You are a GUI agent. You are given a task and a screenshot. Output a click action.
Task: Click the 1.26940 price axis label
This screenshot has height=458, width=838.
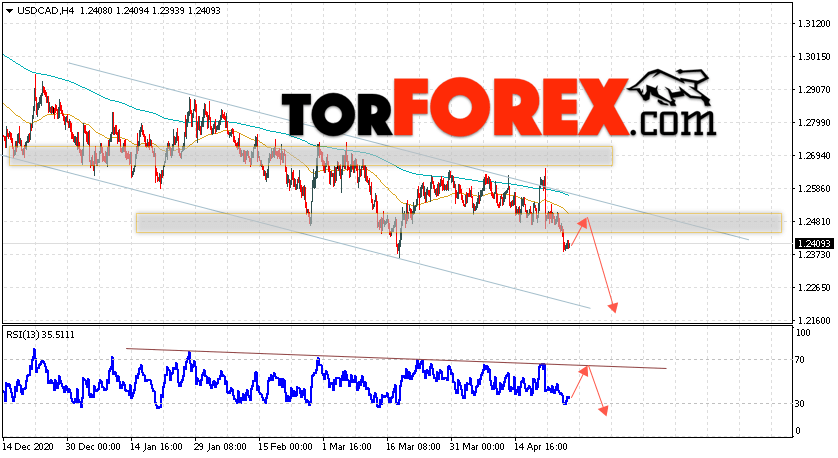814,156
